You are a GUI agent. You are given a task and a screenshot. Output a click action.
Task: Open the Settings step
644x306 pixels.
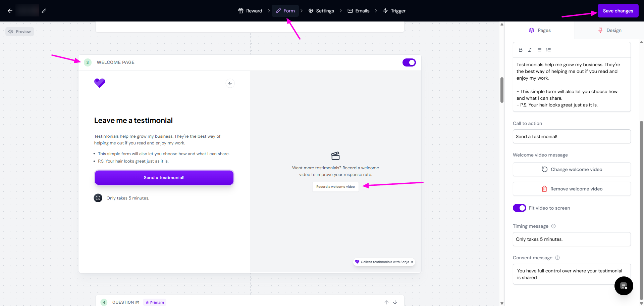[x=321, y=11]
